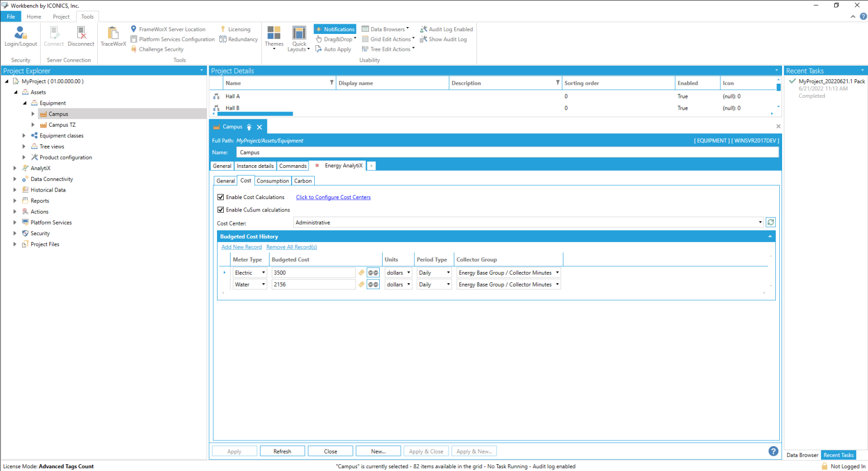Close the Campus editor tab

coord(259,127)
